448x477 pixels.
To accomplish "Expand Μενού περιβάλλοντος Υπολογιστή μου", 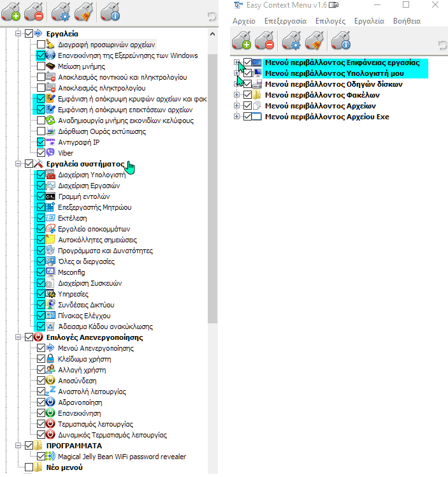I will [x=236, y=73].
